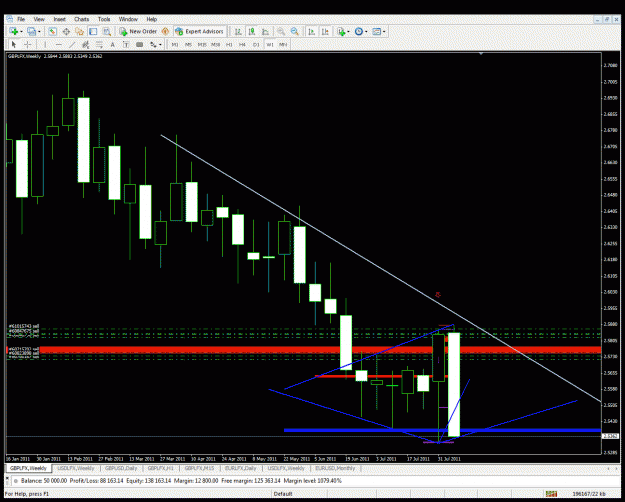Switch timeframe to M30
Image resolution: width=625 pixels, height=502 pixels.
[216, 45]
